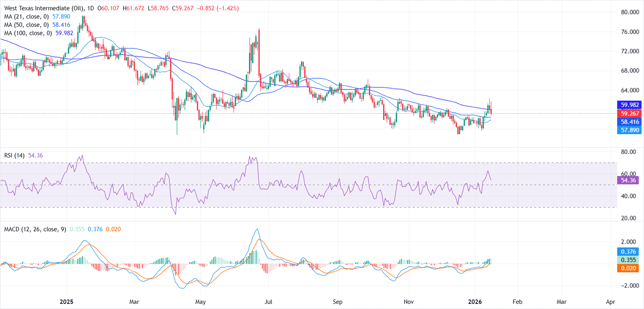Click the 2026 label on time axis

(475, 302)
